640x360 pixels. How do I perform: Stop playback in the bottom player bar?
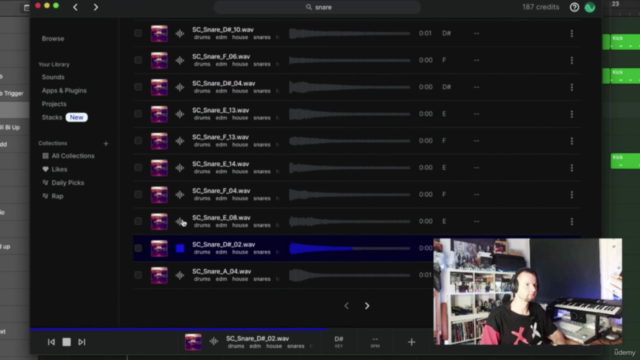pos(67,342)
